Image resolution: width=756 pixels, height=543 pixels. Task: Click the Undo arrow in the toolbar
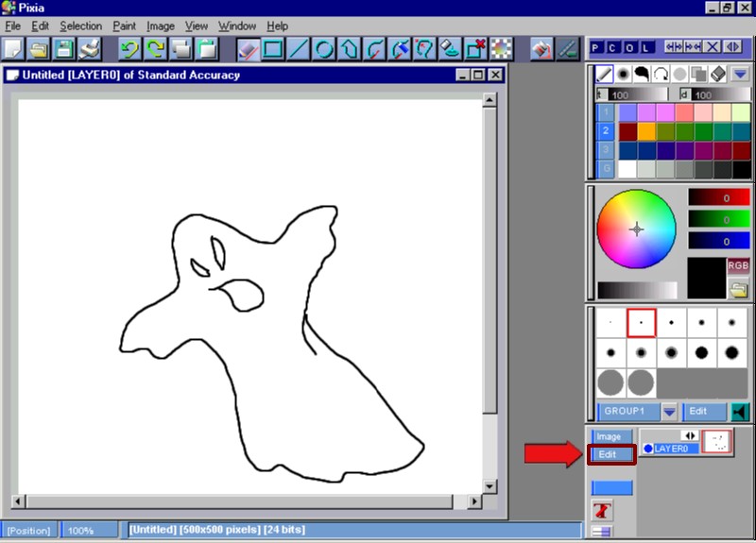(x=129, y=48)
